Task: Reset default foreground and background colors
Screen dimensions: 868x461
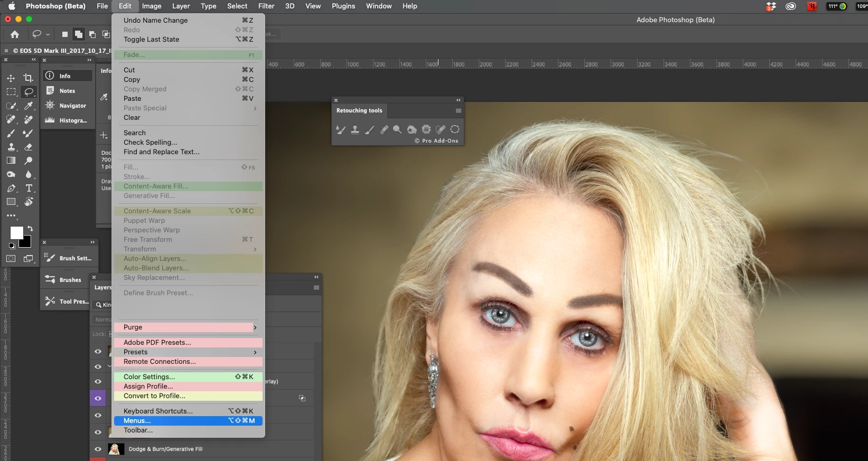Action: point(12,246)
